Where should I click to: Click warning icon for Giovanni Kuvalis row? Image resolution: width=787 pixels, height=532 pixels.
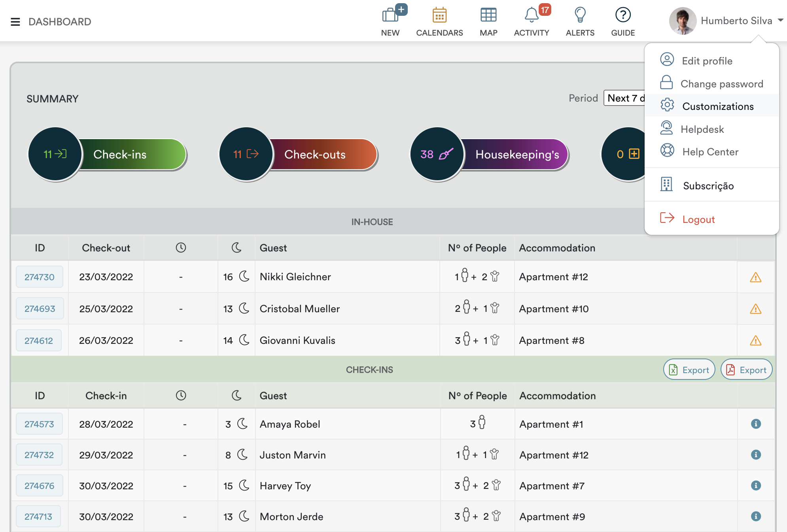(755, 340)
